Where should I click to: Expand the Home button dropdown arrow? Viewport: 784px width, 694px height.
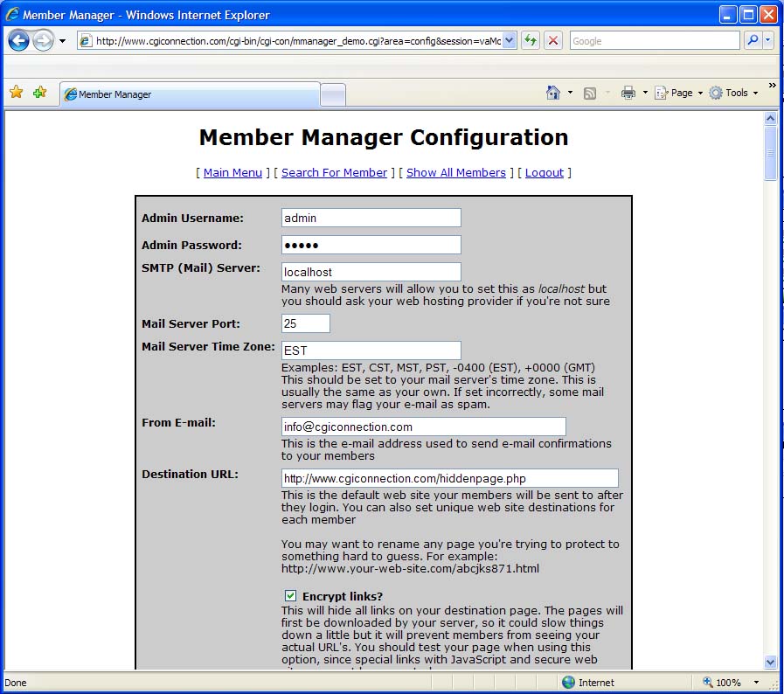tap(570, 93)
